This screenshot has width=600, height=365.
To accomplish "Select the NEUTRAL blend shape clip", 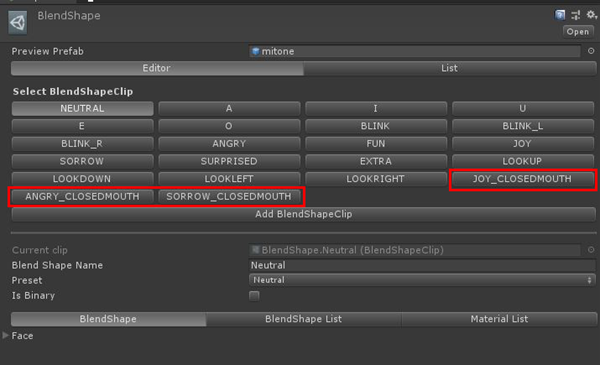I will (82, 109).
